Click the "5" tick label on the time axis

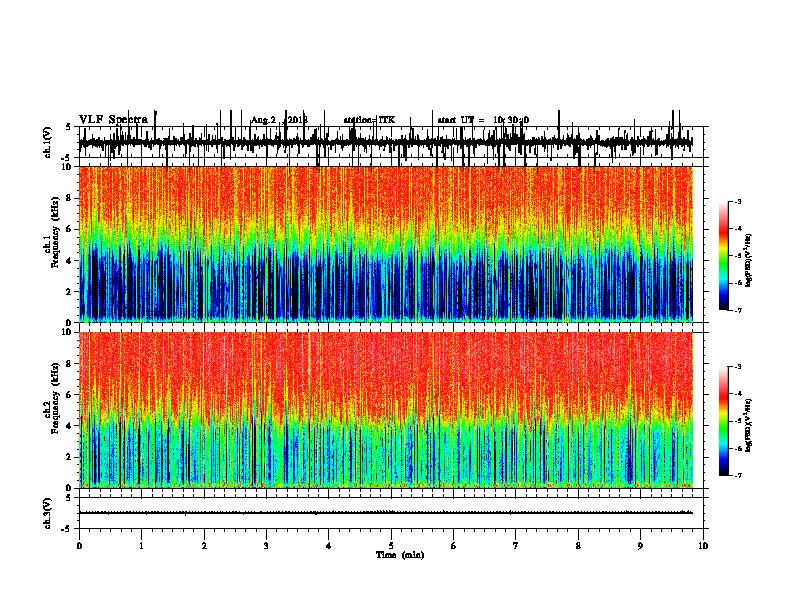pos(391,546)
